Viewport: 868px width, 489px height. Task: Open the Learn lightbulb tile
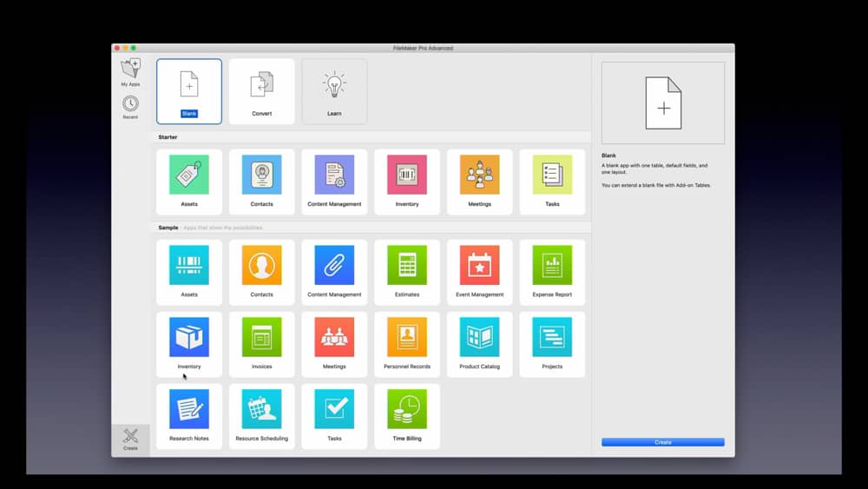tap(334, 91)
